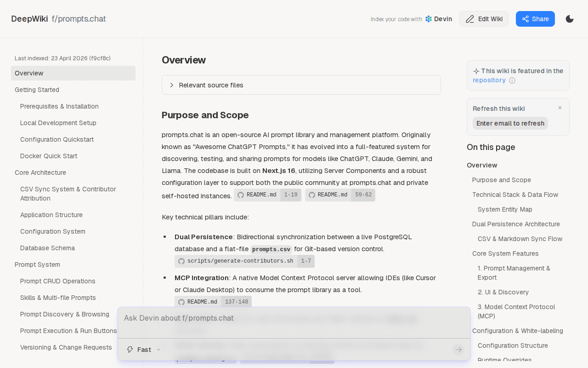Screen dimensions: 588x368
Task: Open Edit Wiki
Action: [484, 19]
